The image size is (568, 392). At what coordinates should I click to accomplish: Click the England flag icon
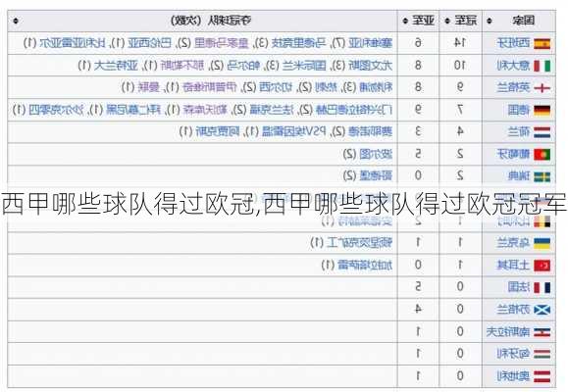tap(542, 87)
